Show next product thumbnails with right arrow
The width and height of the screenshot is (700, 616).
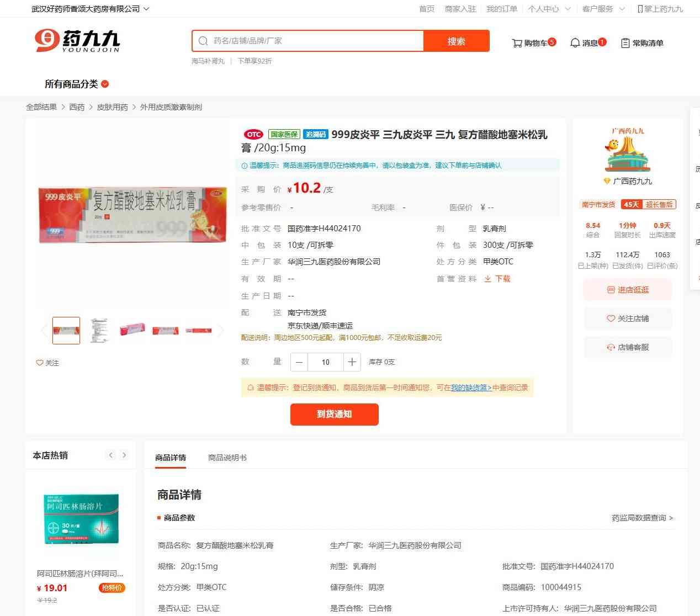tap(221, 331)
